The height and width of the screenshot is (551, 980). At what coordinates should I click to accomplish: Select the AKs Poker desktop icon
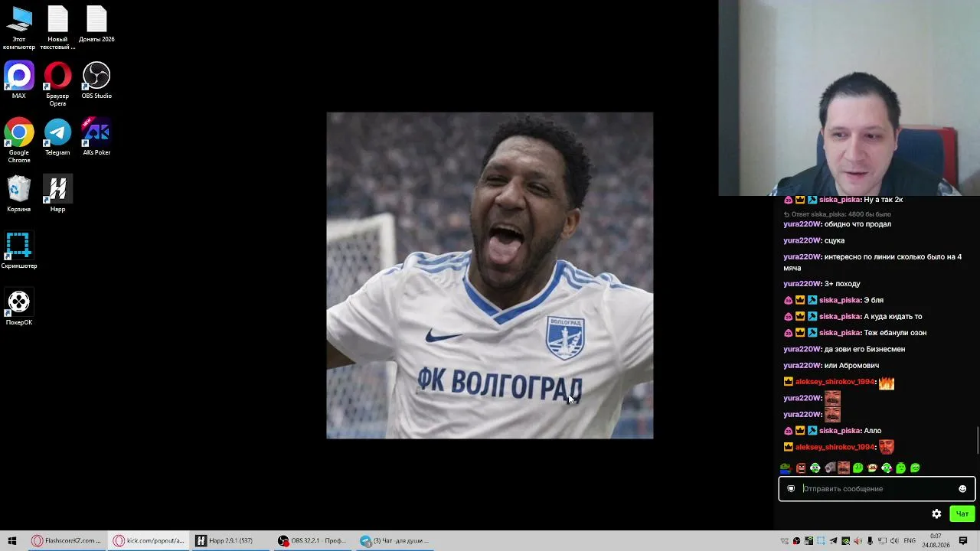(x=96, y=137)
